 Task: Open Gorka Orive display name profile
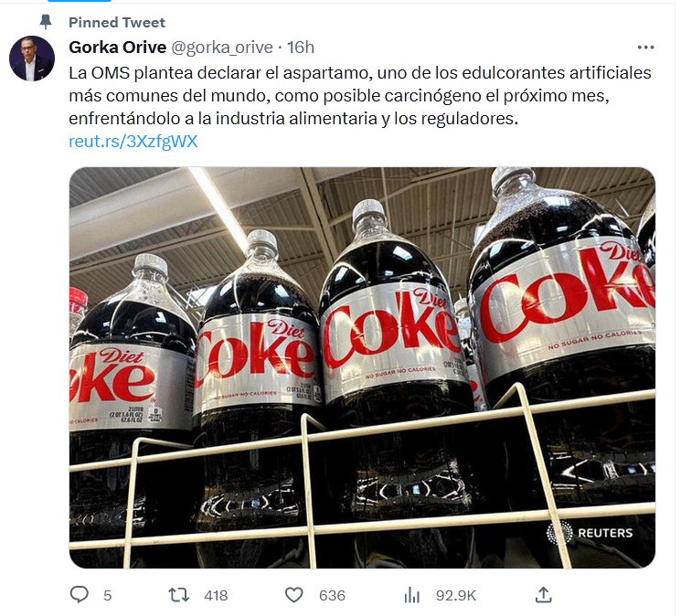[118, 48]
